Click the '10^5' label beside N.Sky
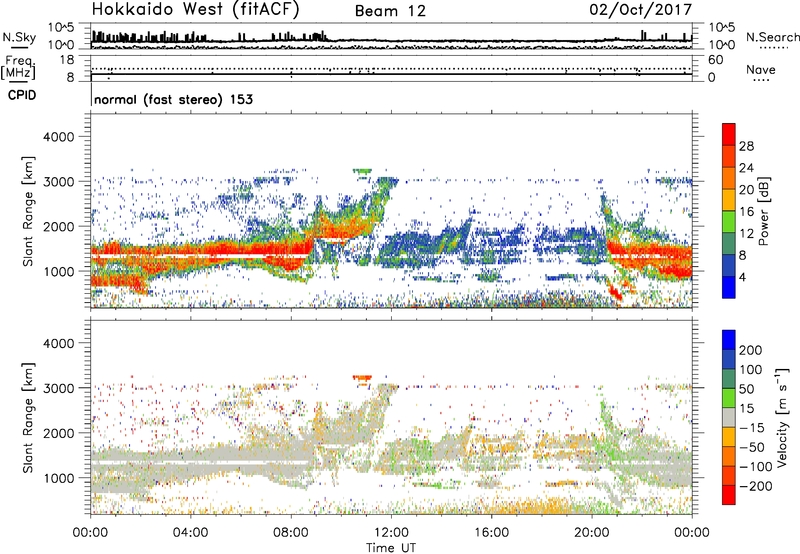The width and height of the screenshot is (800, 554). 61,28
